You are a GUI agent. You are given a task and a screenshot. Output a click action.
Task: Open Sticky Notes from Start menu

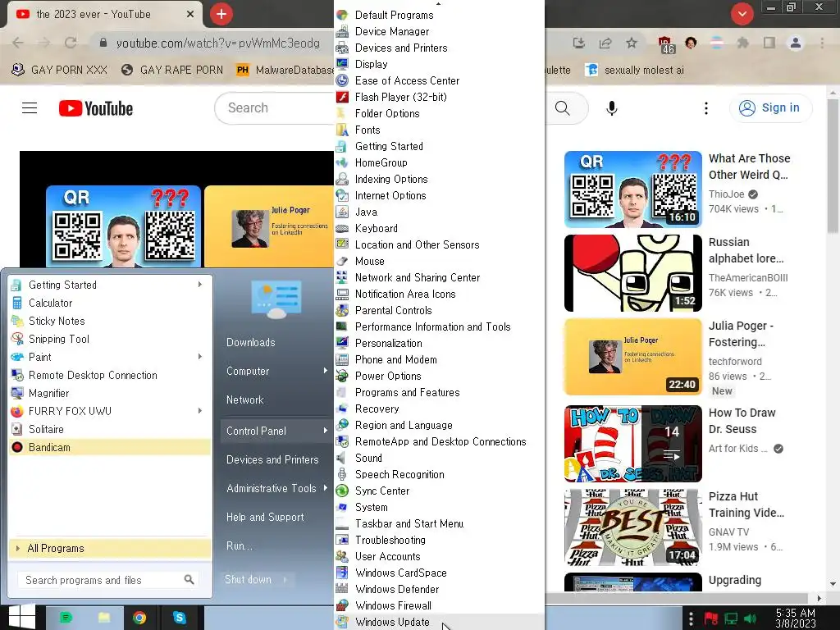[110, 321]
